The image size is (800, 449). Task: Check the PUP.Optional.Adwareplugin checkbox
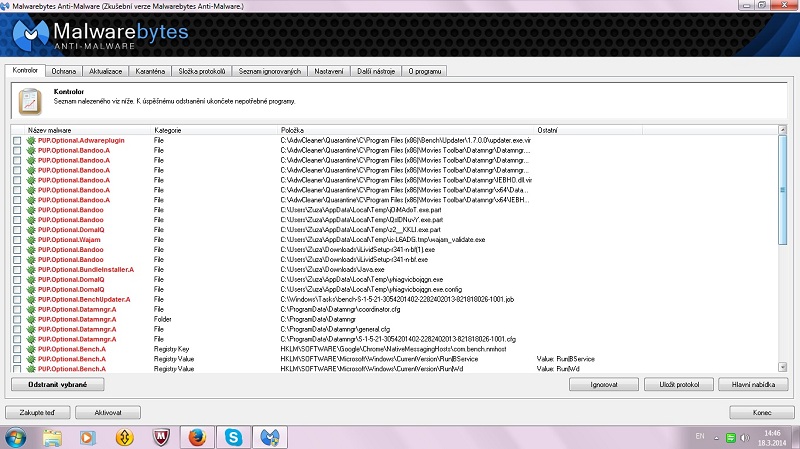click(17, 141)
